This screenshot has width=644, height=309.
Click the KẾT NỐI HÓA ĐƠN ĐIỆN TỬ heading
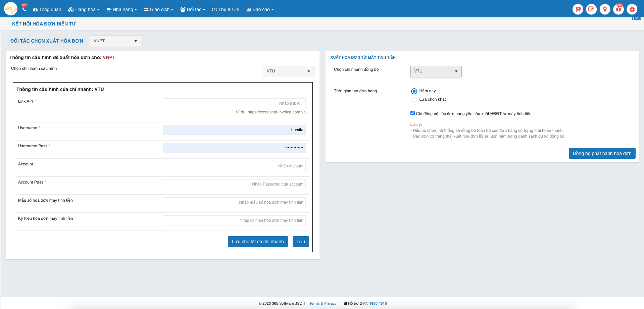[x=44, y=24]
